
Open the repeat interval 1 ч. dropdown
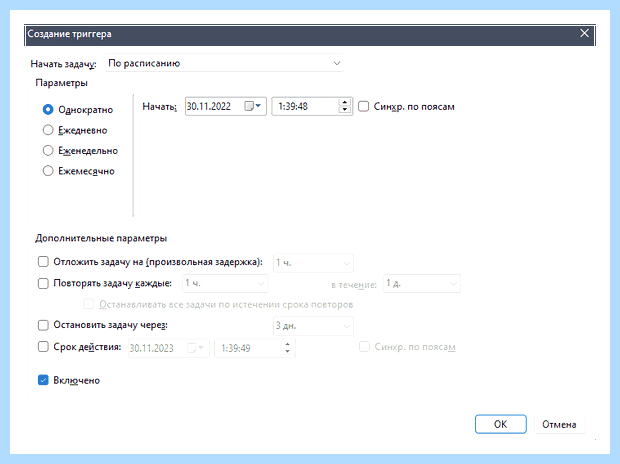click(x=225, y=284)
